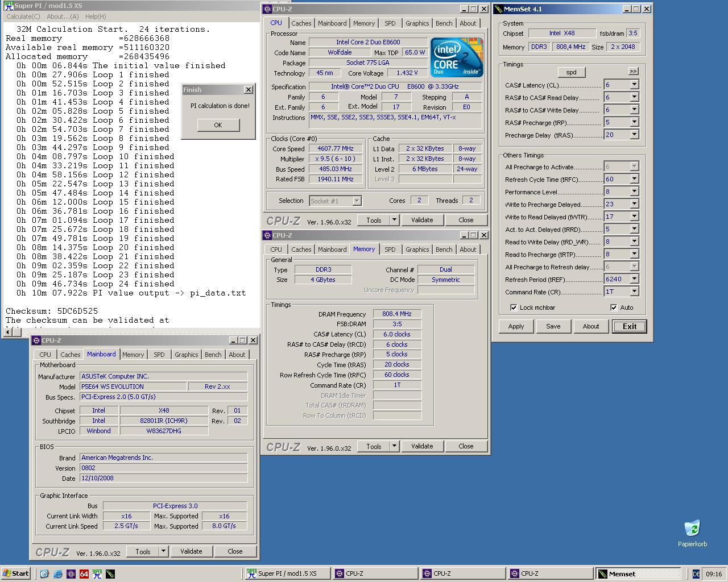Click About button in MemSet
Viewport: 728px width, 582px height.
590,326
